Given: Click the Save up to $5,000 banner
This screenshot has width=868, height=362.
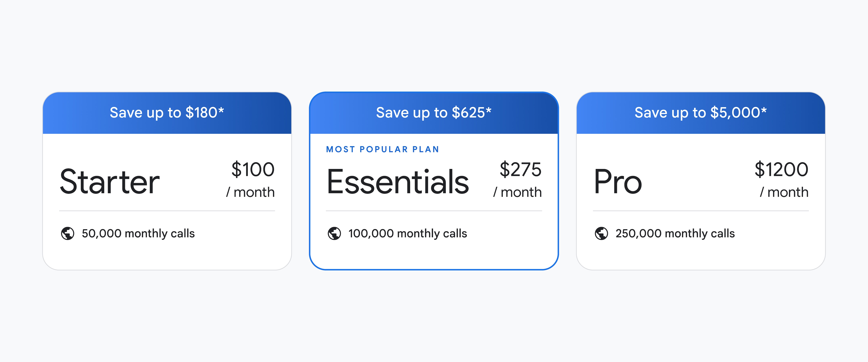Looking at the screenshot, I should tap(700, 113).
